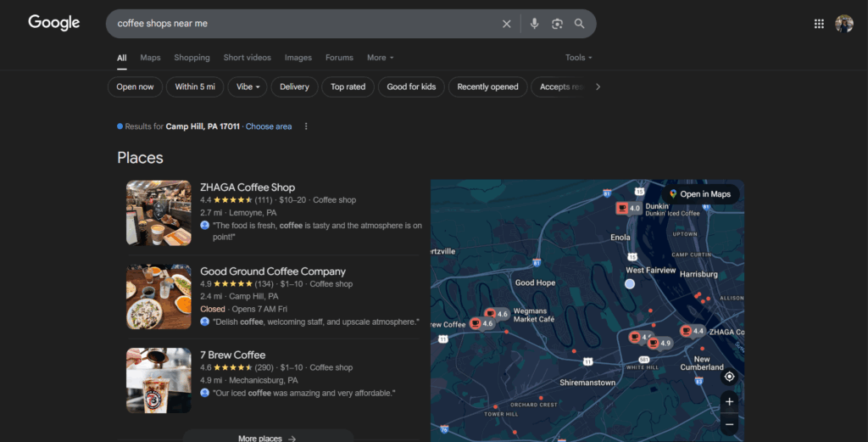
Task: Click ZHAGA review snippet text
Action: pos(317,231)
